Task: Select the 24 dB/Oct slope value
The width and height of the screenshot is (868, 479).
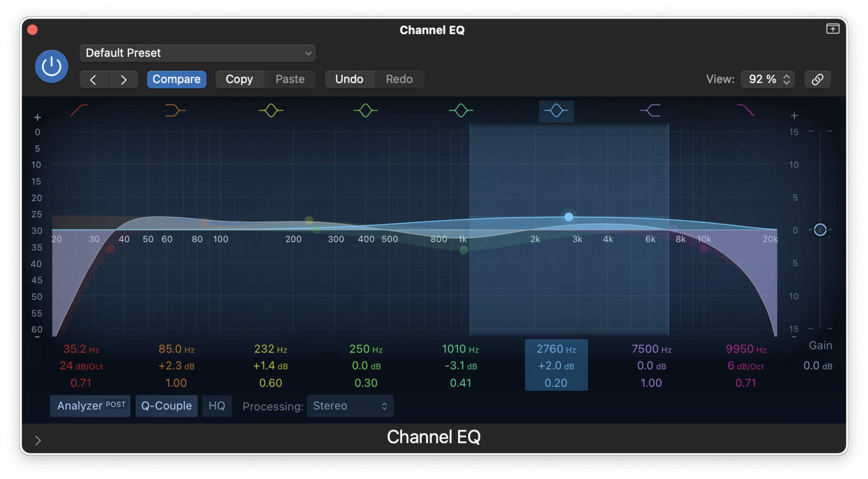Action: (x=81, y=366)
